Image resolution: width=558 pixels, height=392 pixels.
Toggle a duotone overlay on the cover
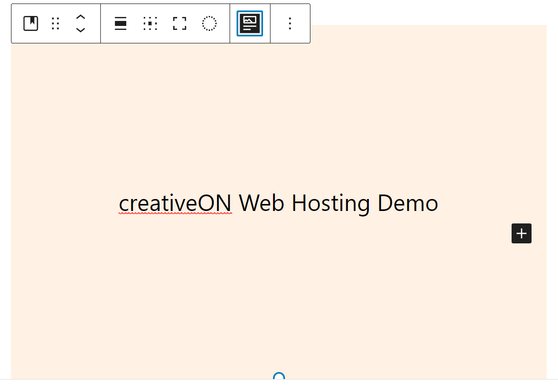tap(209, 23)
